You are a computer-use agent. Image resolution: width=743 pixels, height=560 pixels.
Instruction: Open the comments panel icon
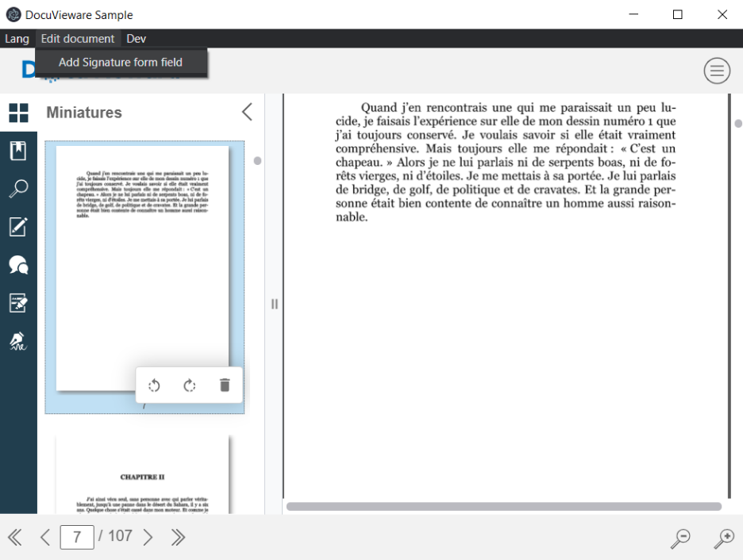(17, 265)
